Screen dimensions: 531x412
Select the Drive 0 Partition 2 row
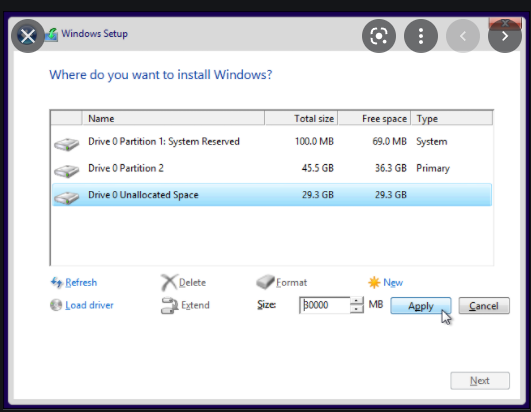point(272,168)
